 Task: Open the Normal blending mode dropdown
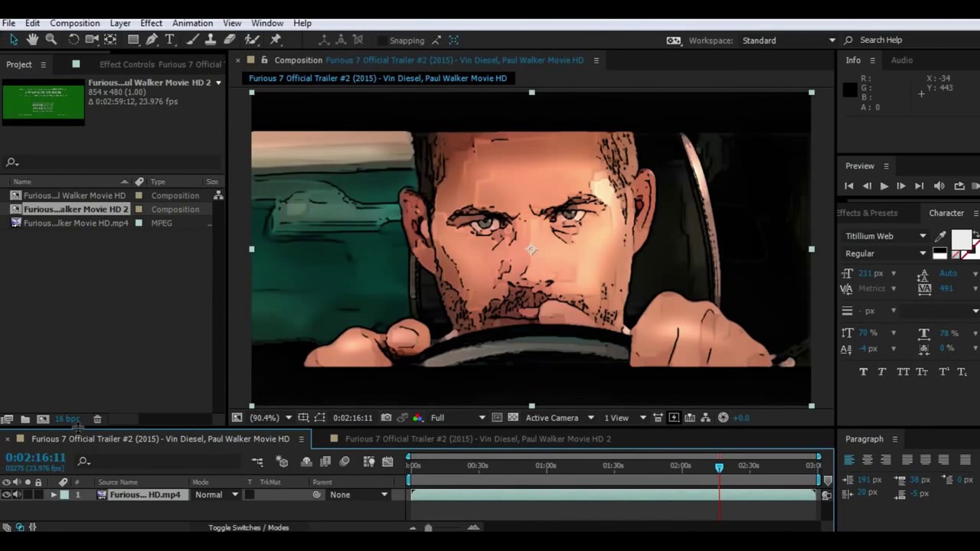[217, 495]
